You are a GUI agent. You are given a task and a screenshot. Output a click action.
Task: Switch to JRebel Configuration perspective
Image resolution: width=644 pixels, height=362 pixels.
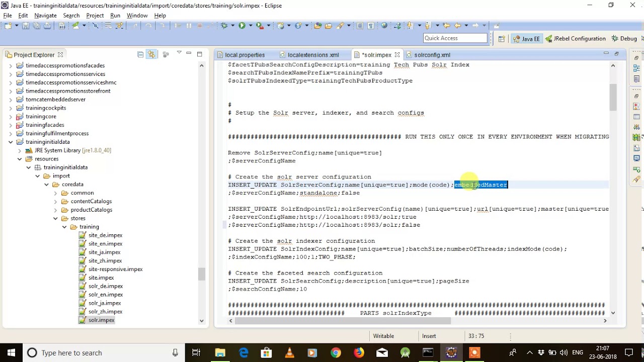[x=575, y=39]
